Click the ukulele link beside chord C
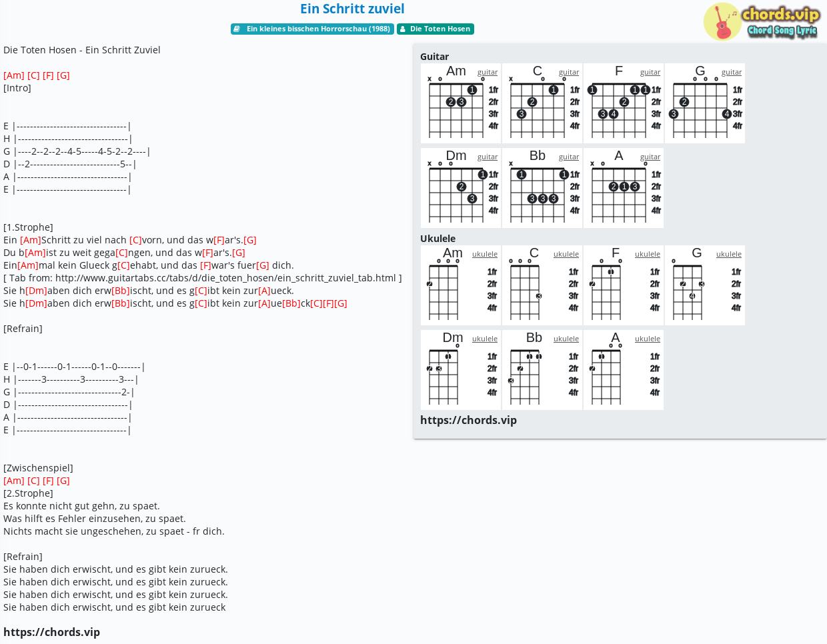Viewport: 827px width, 644px height. [x=566, y=254]
